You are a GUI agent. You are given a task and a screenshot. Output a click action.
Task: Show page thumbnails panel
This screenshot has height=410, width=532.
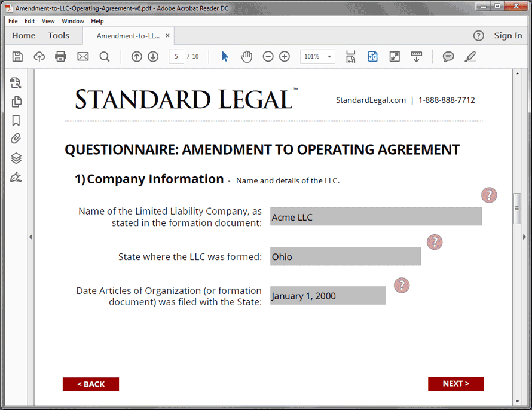16,102
